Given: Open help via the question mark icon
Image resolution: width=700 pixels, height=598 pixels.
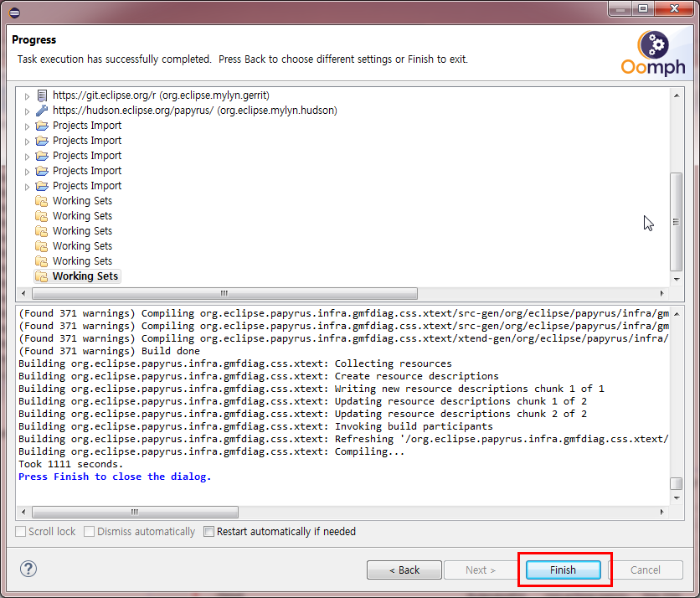Looking at the screenshot, I should pyautogui.click(x=28, y=569).
